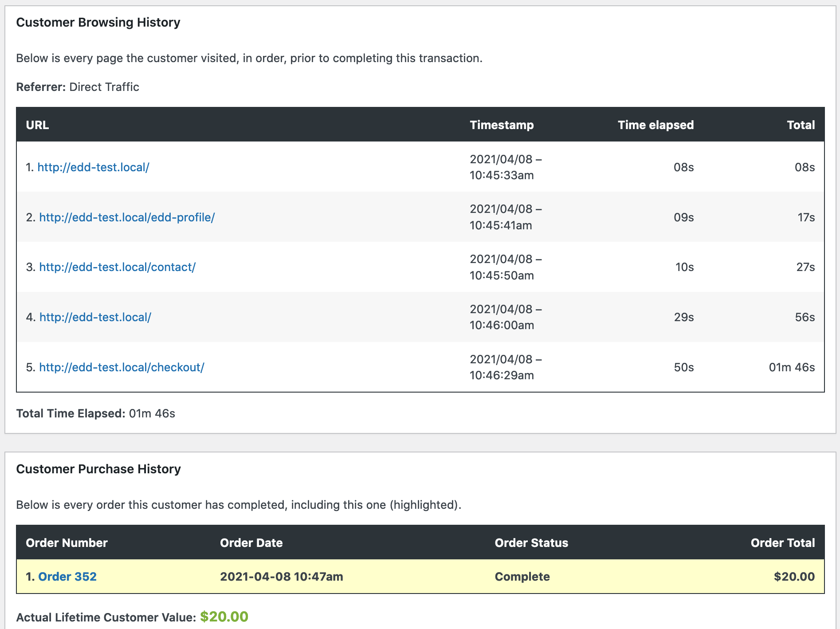Click the Customer Browsing History heading

(98, 22)
